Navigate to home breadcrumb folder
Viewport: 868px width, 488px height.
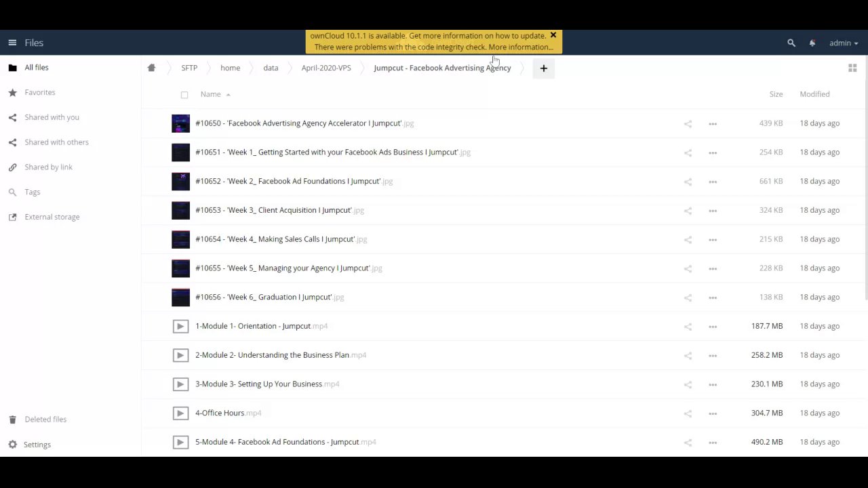pos(230,68)
